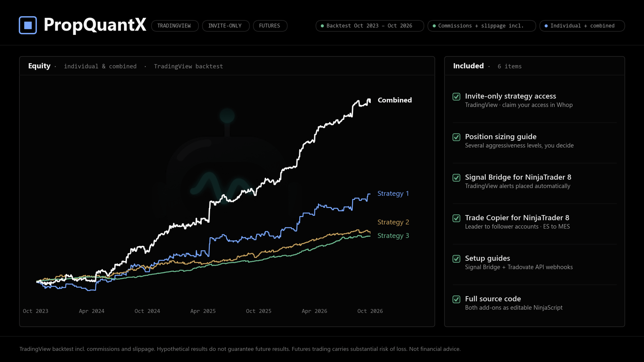The height and width of the screenshot is (362, 644).
Task: Click the Commissions + slippage incl. badge
Action: pyautogui.click(x=481, y=26)
